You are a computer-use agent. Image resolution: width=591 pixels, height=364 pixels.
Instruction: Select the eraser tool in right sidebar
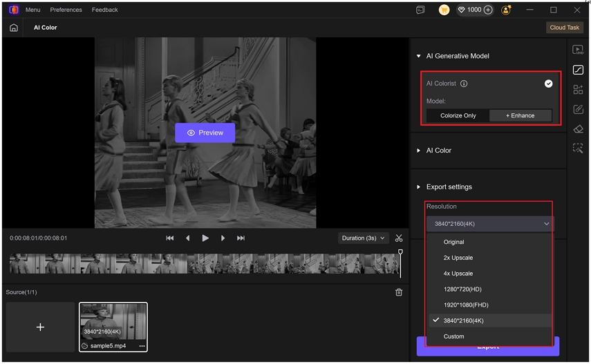(578, 128)
